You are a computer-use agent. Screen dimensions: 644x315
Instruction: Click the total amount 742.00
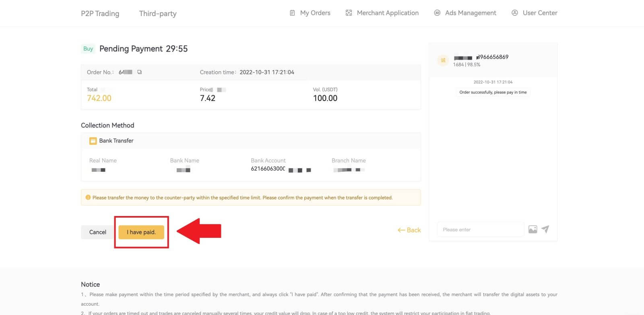click(x=99, y=98)
